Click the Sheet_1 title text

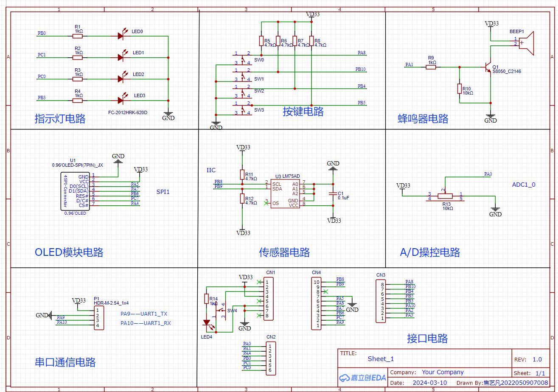[381, 359]
